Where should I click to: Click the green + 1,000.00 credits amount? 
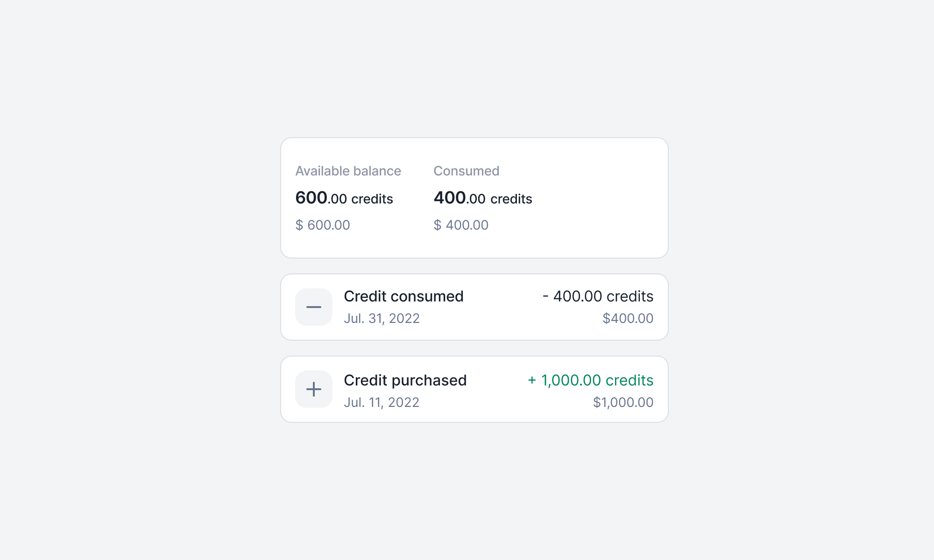point(590,380)
